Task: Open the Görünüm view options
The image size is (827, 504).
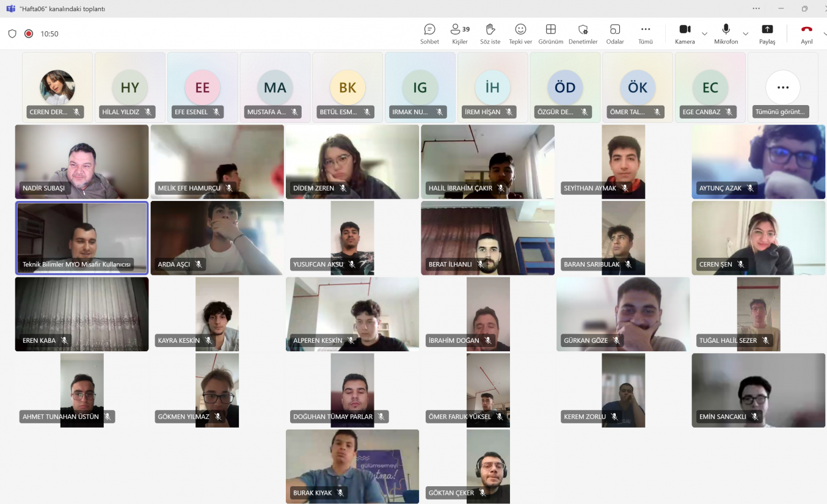Action: click(551, 34)
